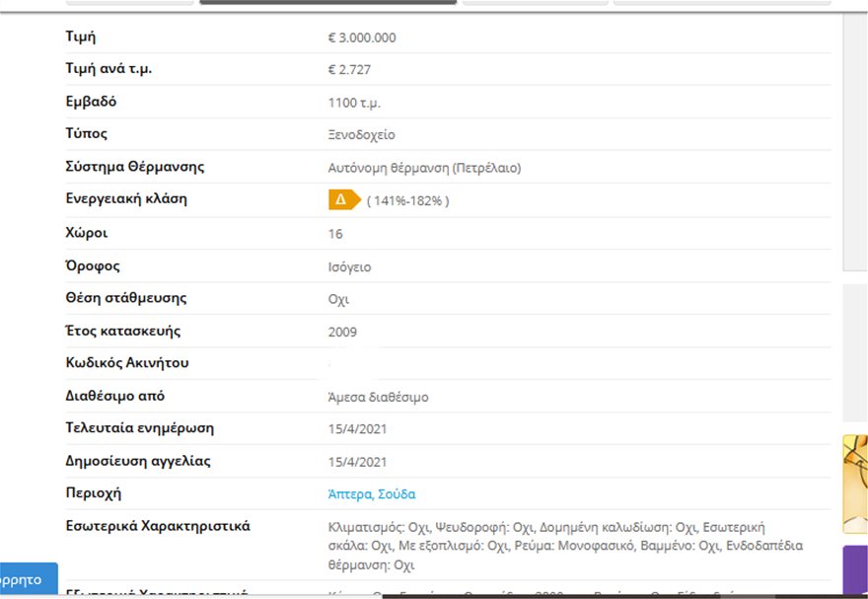Click the construction year 2009

click(342, 333)
